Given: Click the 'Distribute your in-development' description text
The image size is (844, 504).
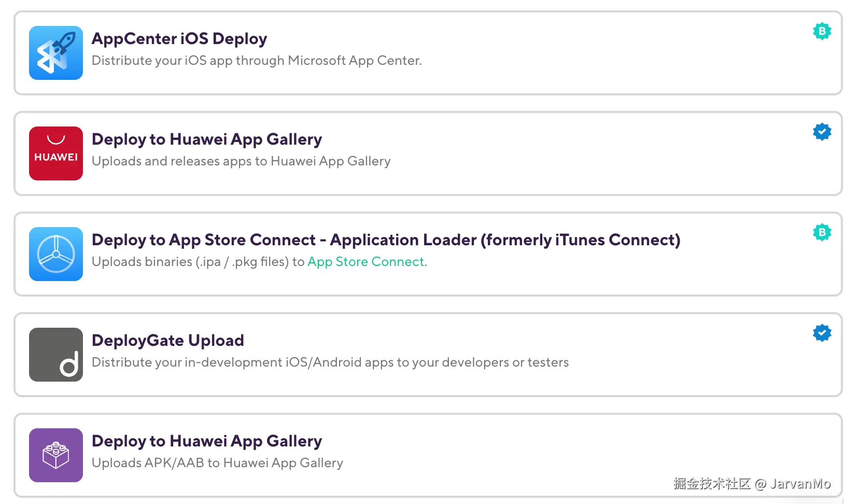Looking at the screenshot, I should [x=330, y=362].
